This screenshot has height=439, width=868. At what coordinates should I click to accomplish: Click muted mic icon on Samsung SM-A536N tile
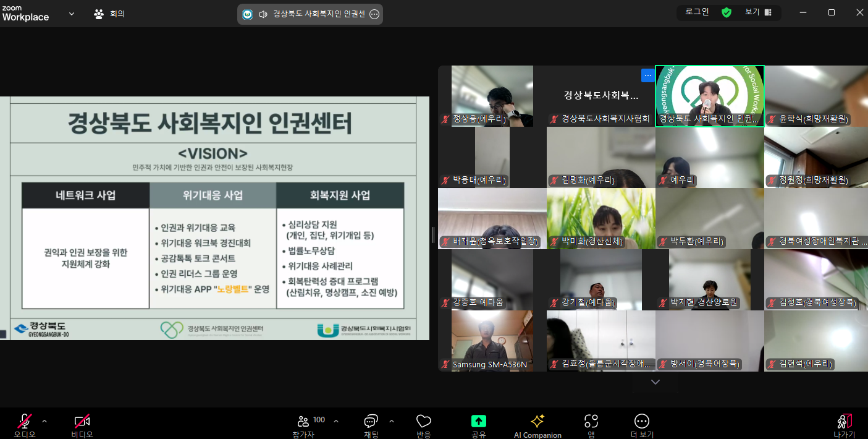[445, 364]
